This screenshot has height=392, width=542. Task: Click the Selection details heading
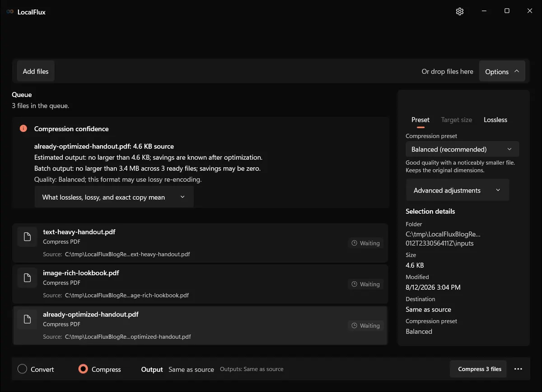click(430, 211)
